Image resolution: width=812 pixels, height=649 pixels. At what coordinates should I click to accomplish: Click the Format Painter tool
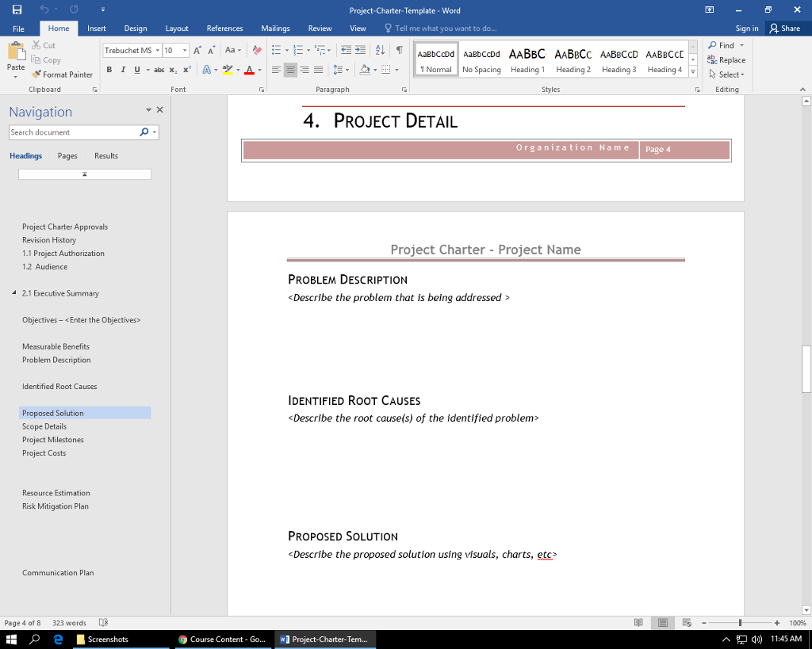coord(63,74)
